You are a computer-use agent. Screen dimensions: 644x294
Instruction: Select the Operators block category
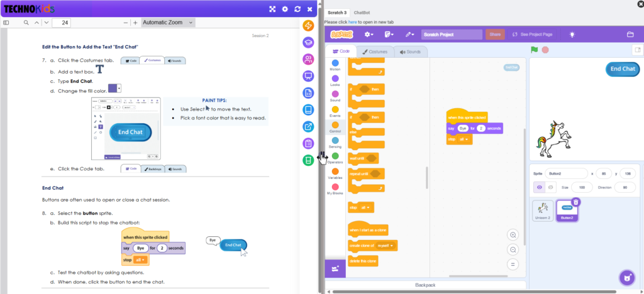335,158
